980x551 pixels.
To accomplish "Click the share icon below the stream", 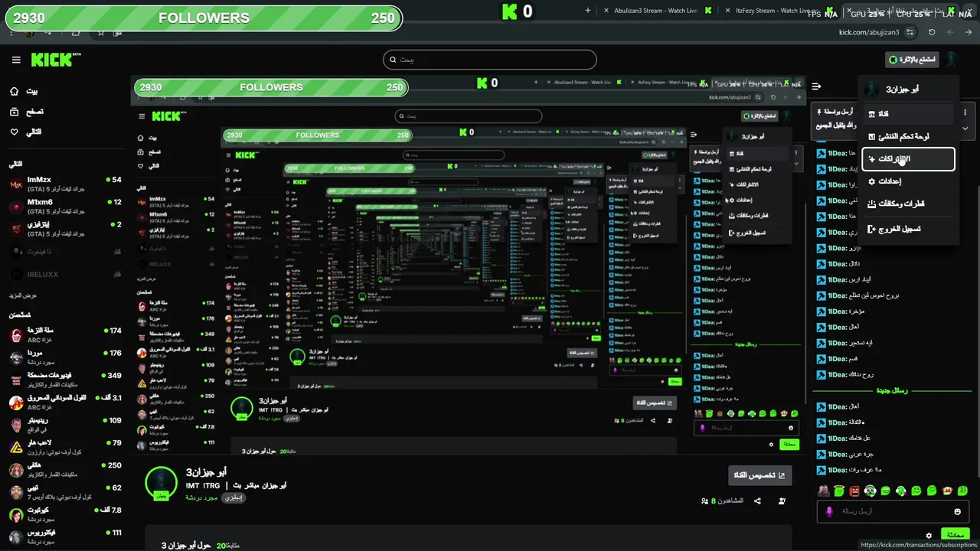I will tap(757, 501).
